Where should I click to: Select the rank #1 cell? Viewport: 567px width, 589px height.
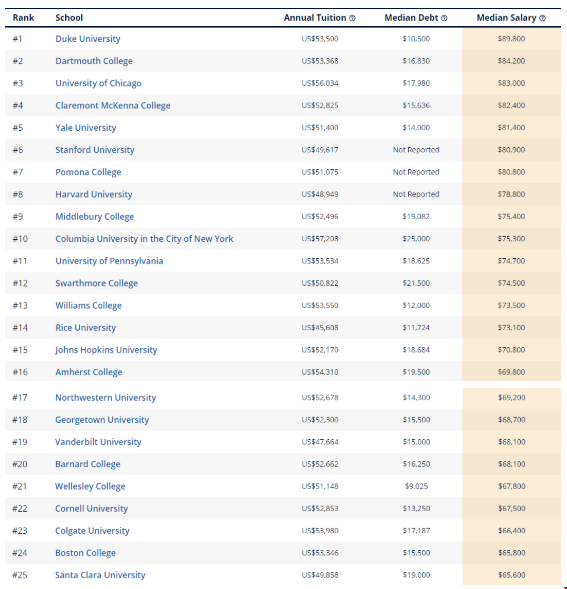(x=18, y=39)
